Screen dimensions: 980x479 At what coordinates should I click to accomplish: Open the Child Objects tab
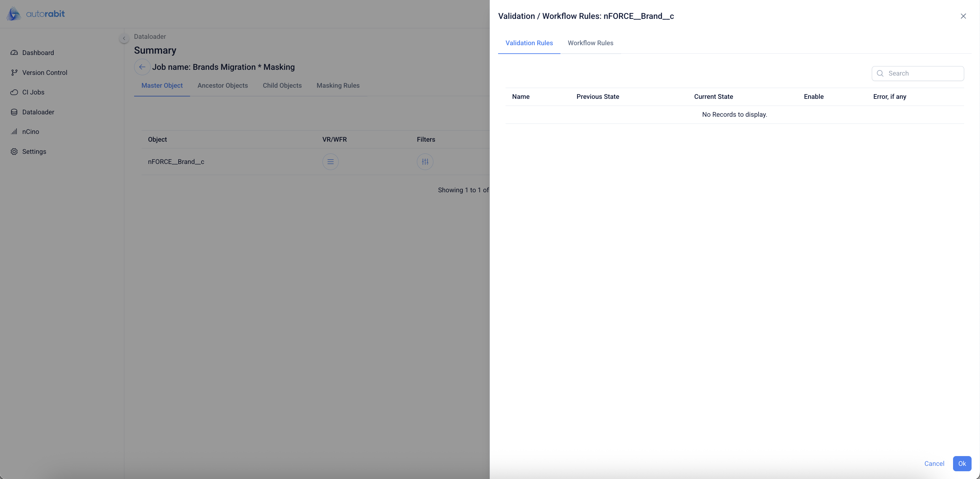[x=282, y=86]
